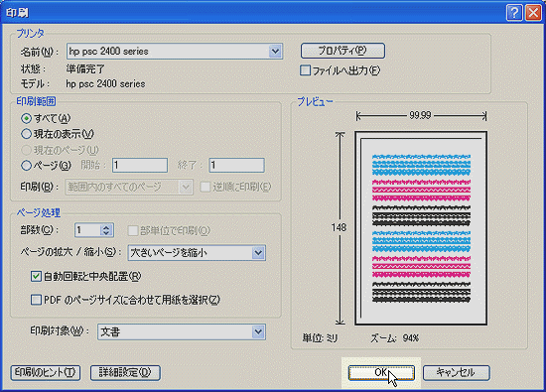Click the 単位: ミリ units text
Viewport: 546px width, 392px height.
[320, 338]
